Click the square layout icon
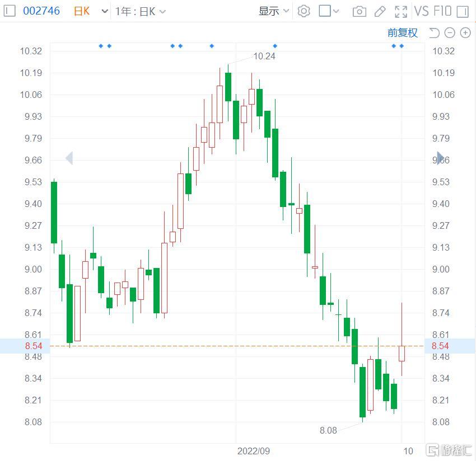476x461 pixels. click(x=324, y=11)
